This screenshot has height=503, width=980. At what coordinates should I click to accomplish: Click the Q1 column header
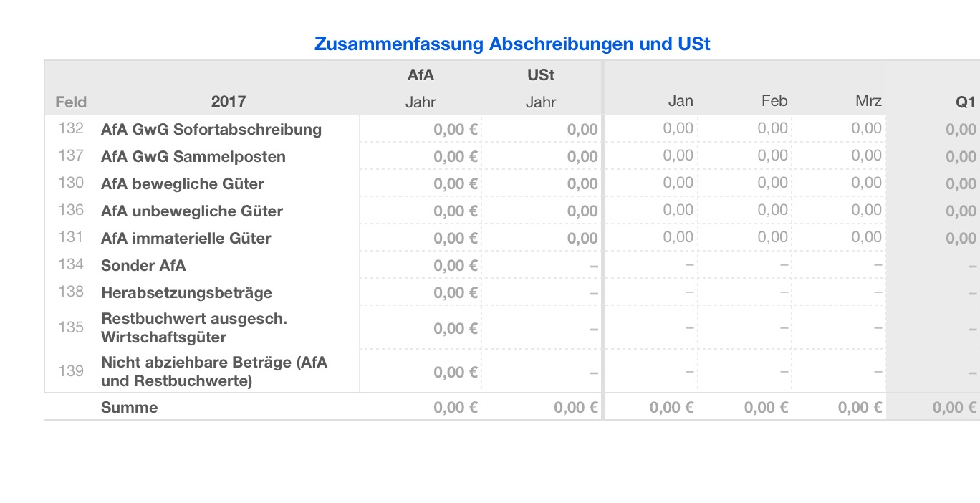(x=966, y=102)
